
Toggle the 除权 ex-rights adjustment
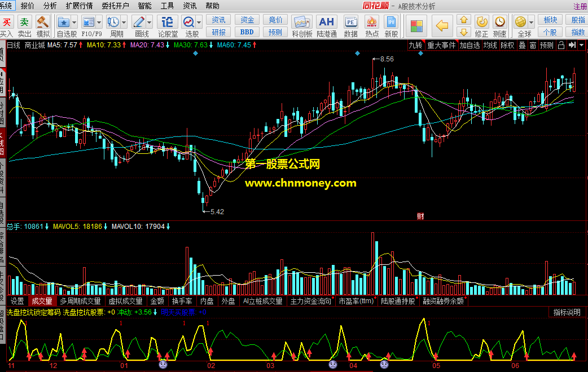(507, 45)
